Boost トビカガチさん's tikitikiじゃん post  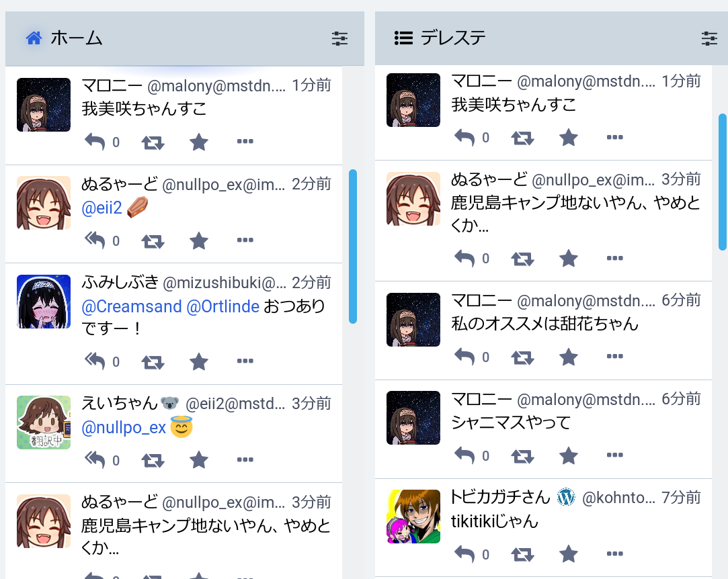[522, 555]
